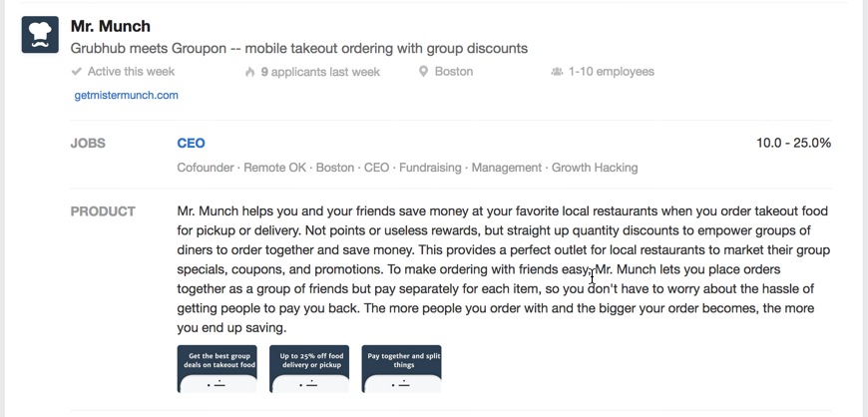Open the 'Up to 25% off food' screenshot
This screenshot has width=868, height=417.
pyautogui.click(x=309, y=369)
